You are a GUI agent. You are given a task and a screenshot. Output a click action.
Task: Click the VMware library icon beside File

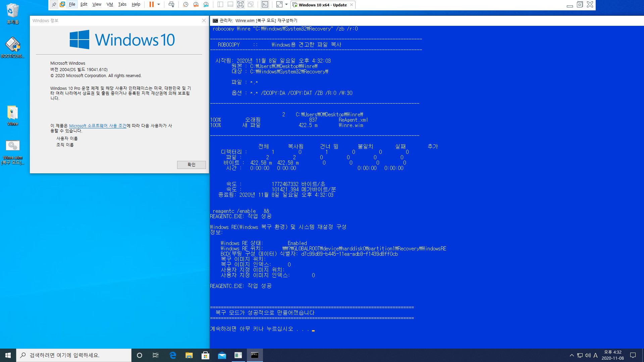point(62,5)
